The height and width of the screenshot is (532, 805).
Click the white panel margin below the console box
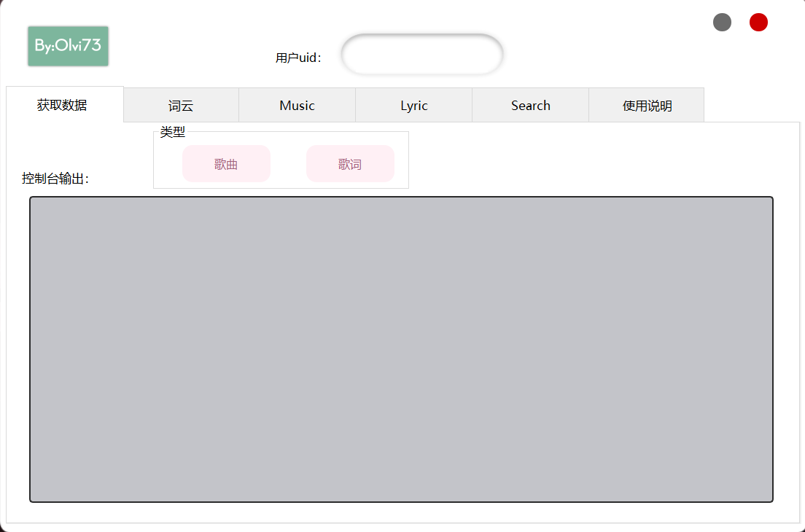pos(401,512)
